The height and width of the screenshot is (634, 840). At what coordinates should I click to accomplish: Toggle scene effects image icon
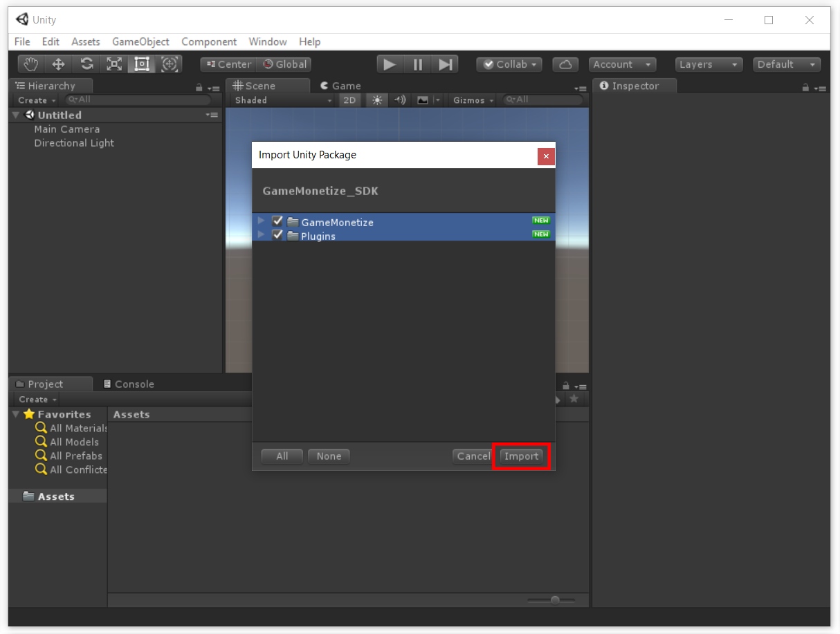pos(423,100)
